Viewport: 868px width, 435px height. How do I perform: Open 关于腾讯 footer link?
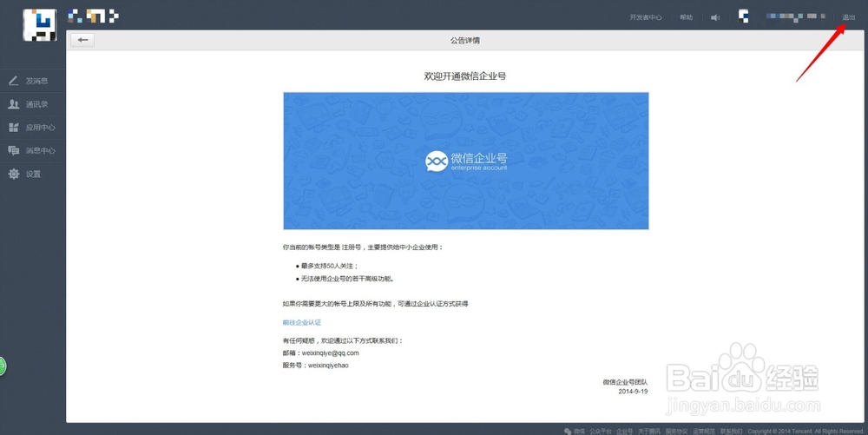point(648,432)
